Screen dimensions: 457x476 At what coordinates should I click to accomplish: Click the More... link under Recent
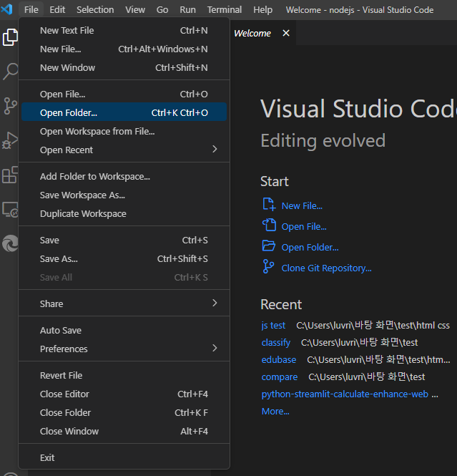pos(275,412)
